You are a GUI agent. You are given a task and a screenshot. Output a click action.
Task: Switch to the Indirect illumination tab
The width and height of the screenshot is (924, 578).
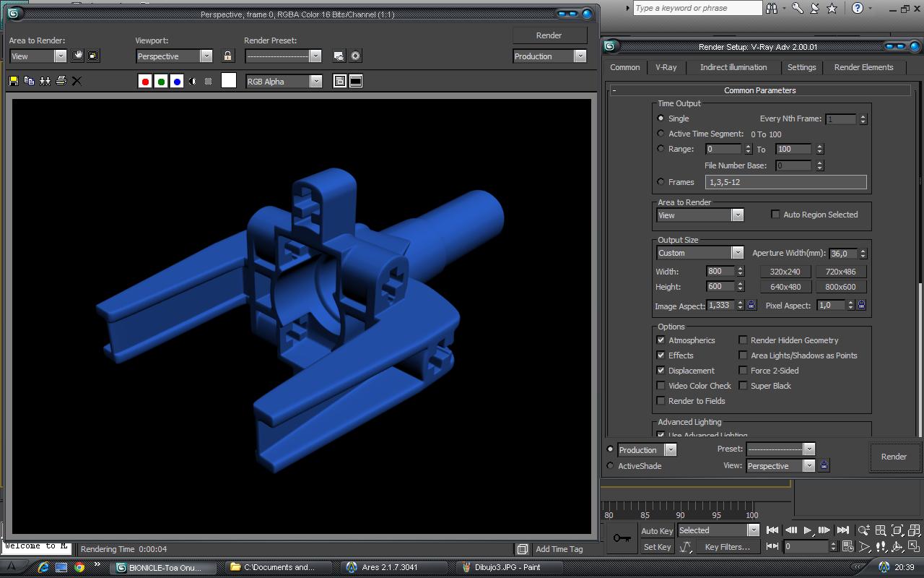(733, 67)
